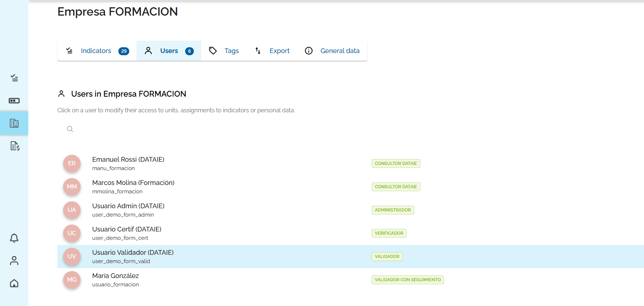Click the search magnifier icon
This screenshot has height=306, width=644.
pyautogui.click(x=70, y=129)
